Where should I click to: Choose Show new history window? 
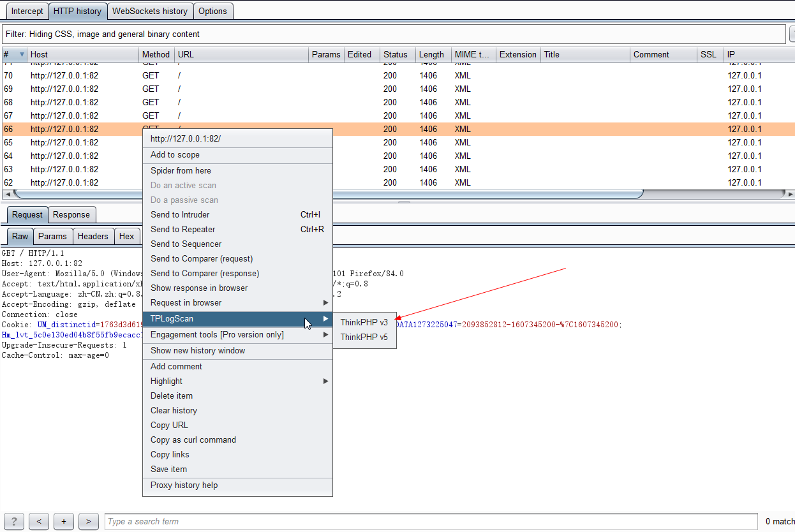click(237, 350)
